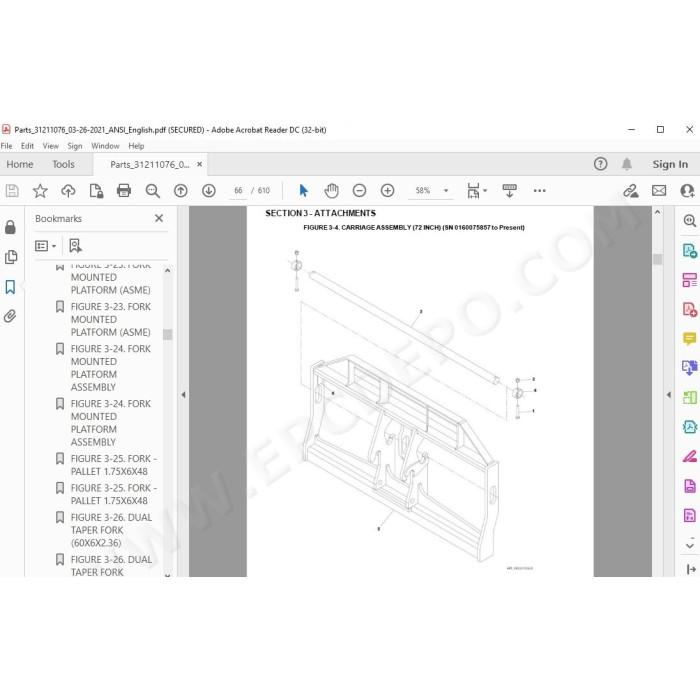Open FIGURE 3-26 DUAL TAPER FORK (60X6X2.36) bookmark
The height and width of the screenshot is (700, 700).
(111, 530)
